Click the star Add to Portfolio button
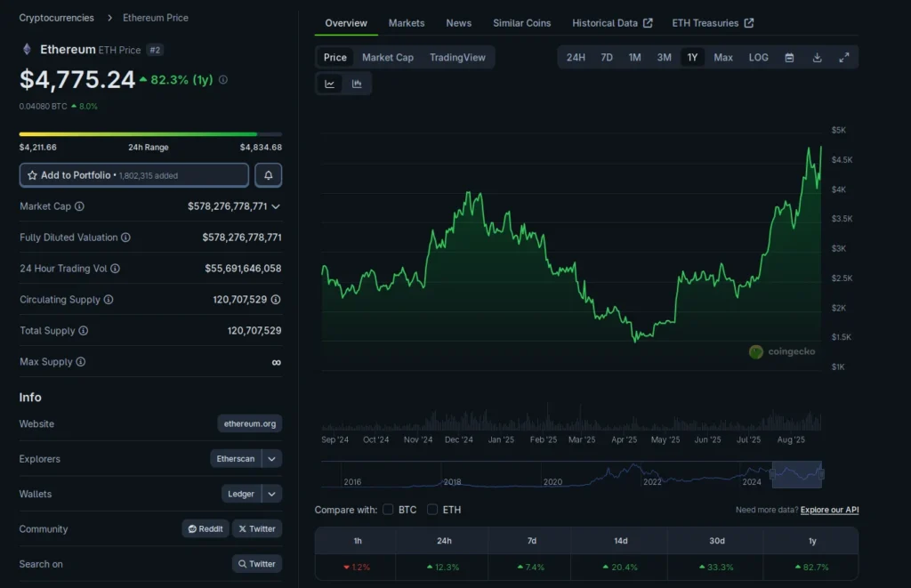 (x=134, y=175)
